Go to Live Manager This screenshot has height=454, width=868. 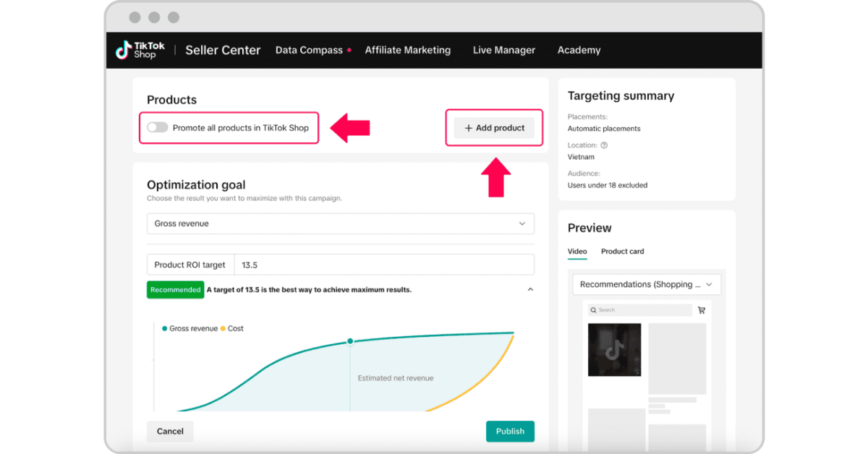[x=504, y=50]
